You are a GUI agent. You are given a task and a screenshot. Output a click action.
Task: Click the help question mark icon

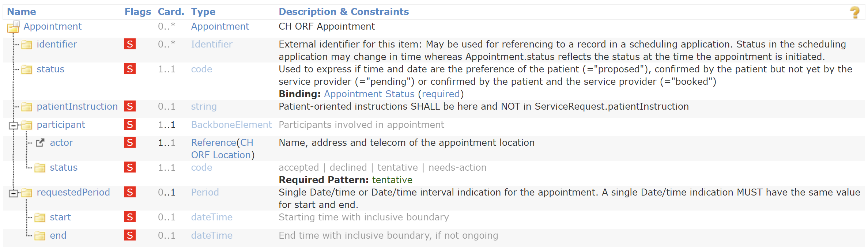click(x=854, y=12)
